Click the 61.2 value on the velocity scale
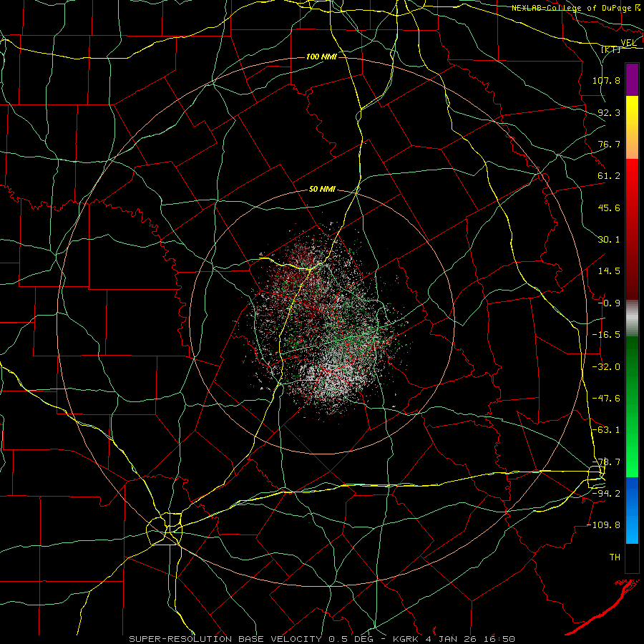Screen dimensions: 644x644 609,176
